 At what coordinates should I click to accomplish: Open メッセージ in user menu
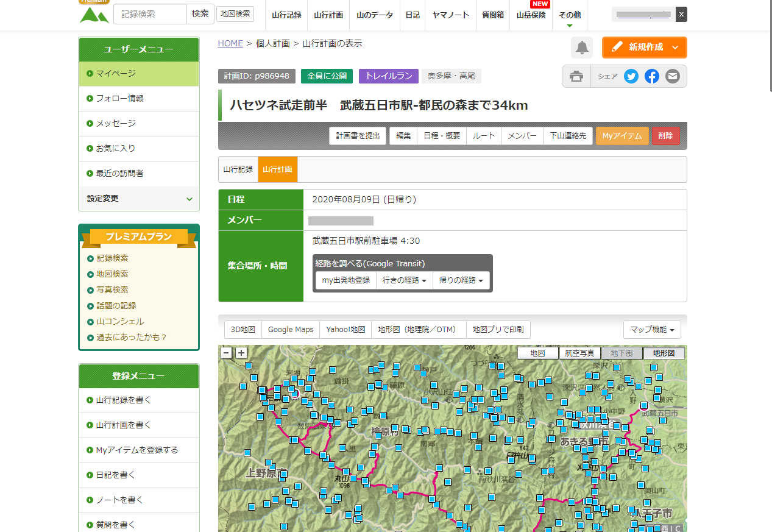[139, 124]
